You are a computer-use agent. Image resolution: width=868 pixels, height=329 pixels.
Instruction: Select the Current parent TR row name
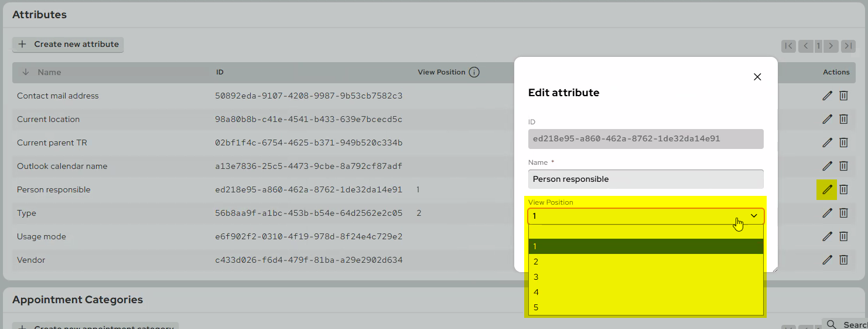pos(52,143)
